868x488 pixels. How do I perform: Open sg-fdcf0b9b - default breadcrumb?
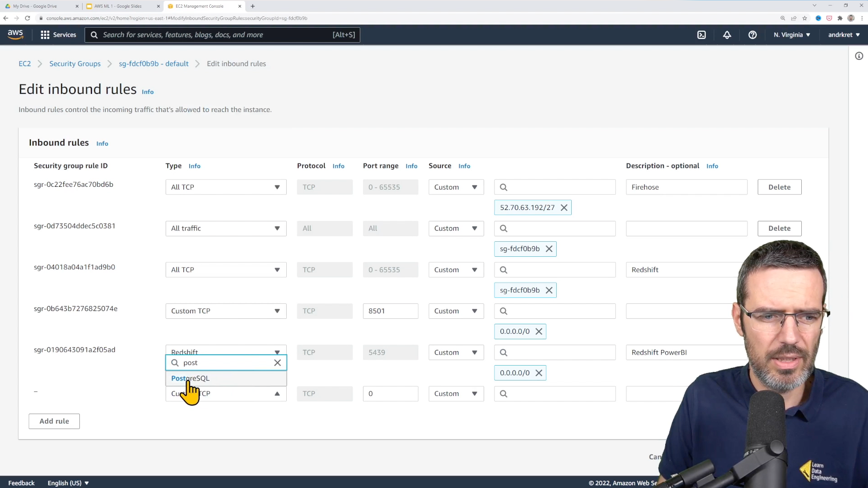[153, 64]
